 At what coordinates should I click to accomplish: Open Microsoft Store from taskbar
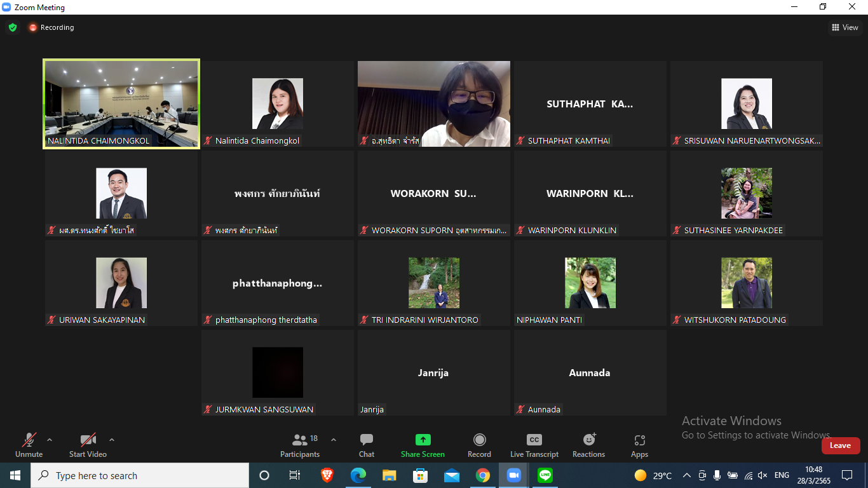coord(421,475)
